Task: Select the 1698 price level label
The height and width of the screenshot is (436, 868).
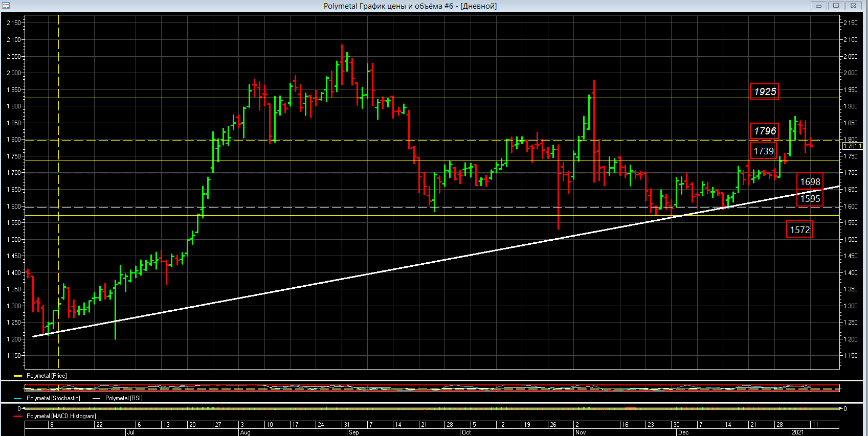Action: (810, 181)
